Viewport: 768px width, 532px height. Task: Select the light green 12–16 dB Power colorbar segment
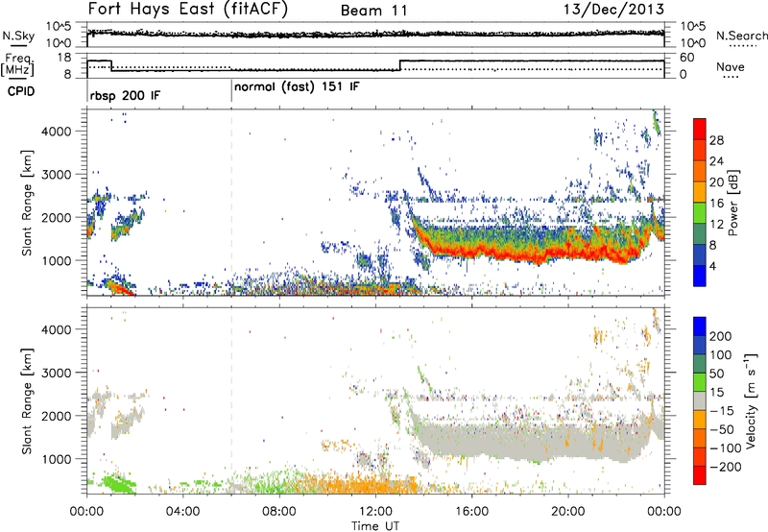point(700,213)
